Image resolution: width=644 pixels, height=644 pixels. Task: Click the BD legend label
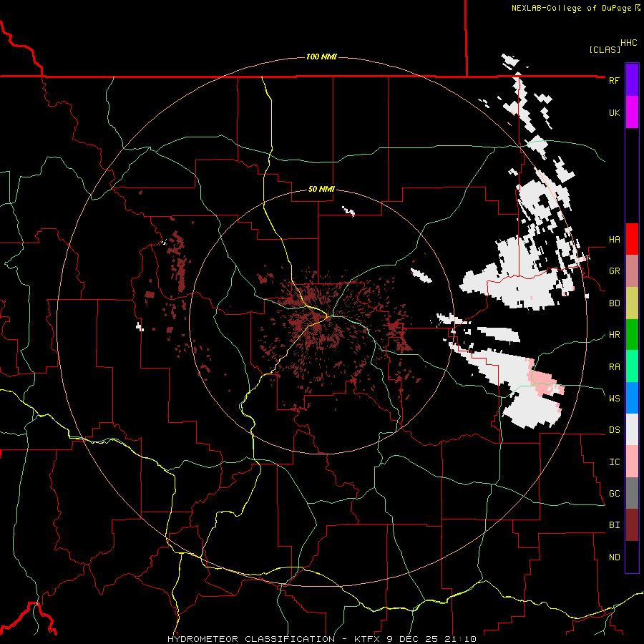(x=614, y=303)
